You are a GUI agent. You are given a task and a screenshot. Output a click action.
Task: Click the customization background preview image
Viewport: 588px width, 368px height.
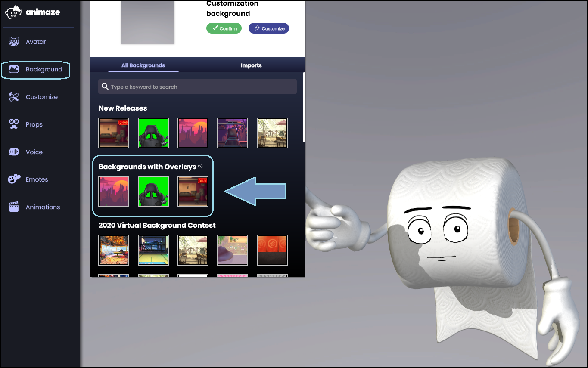pos(148,22)
